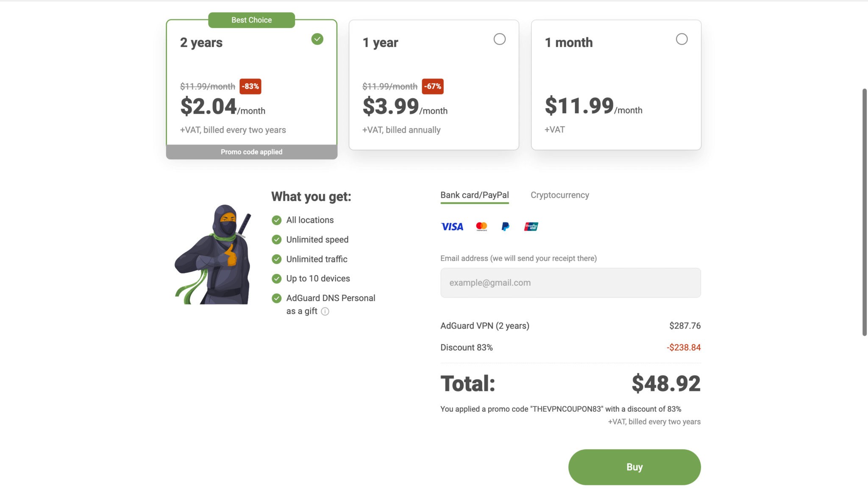
Task: Click the UnionPay card icon
Action: click(x=531, y=226)
